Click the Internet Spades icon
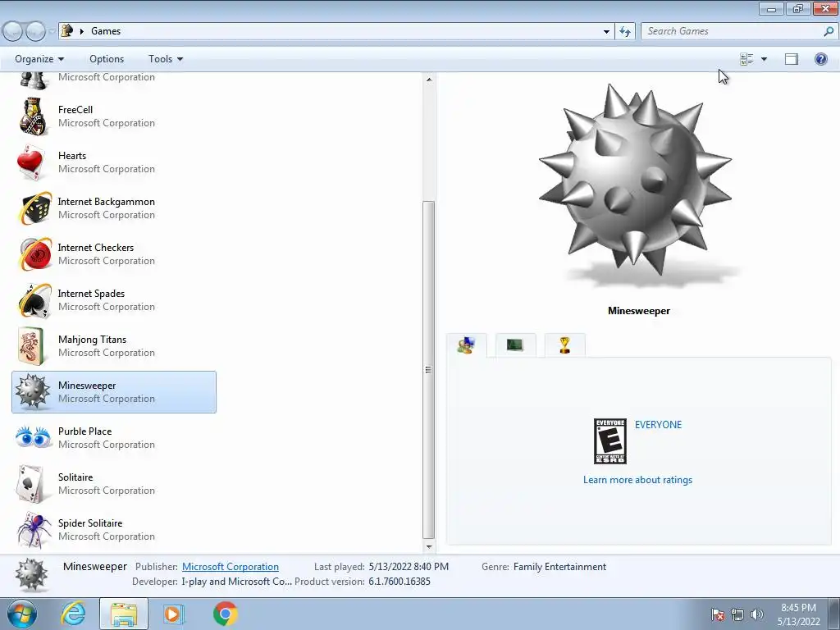 [34, 300]
